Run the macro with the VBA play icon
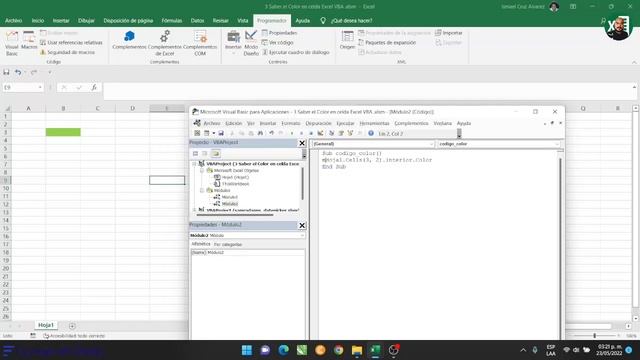Image resolution: width=640 pixels, height=360 pixels. (x=292, y=133)
